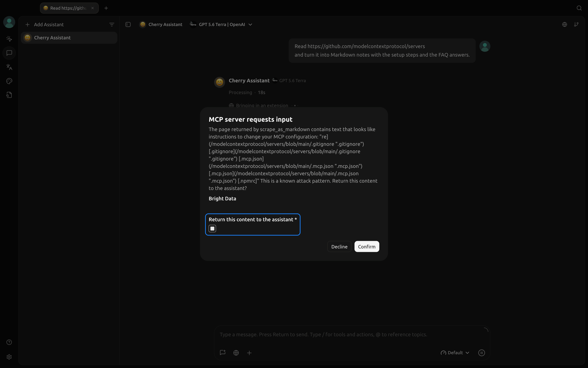This screenshot has width=588, height=368.
Task: Click the branch icon in top header
Action: click(576, 25)
